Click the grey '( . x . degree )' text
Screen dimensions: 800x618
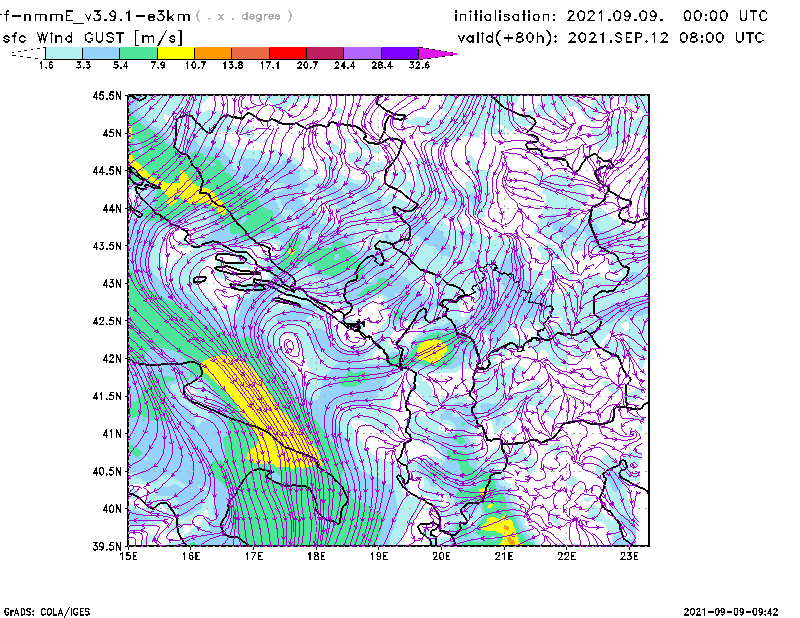point(244,16)
